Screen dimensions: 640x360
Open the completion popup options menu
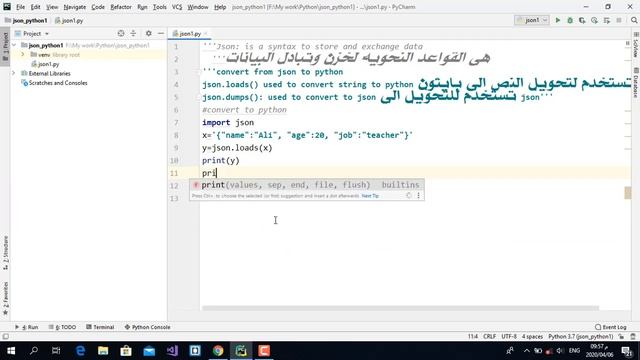pyautogui.click(x=418, y=196)
